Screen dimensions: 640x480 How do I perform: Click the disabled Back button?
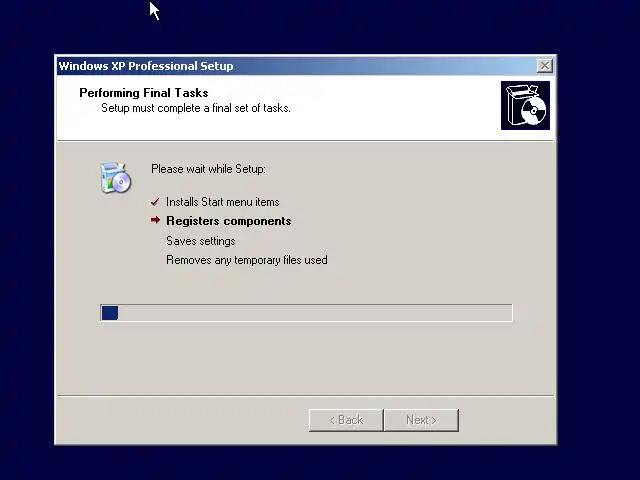click(346, 420)
